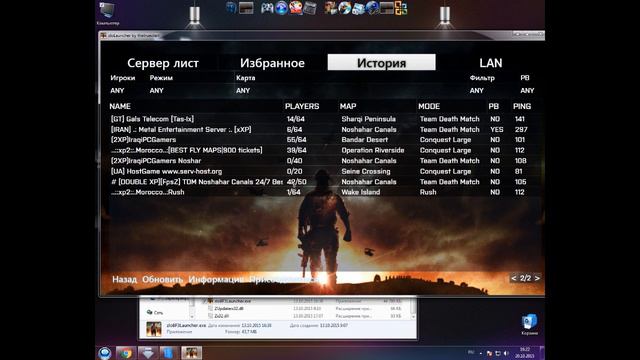This screenshot has width=640, height=360.
Task: Click the Информация button
Action: 216,279
